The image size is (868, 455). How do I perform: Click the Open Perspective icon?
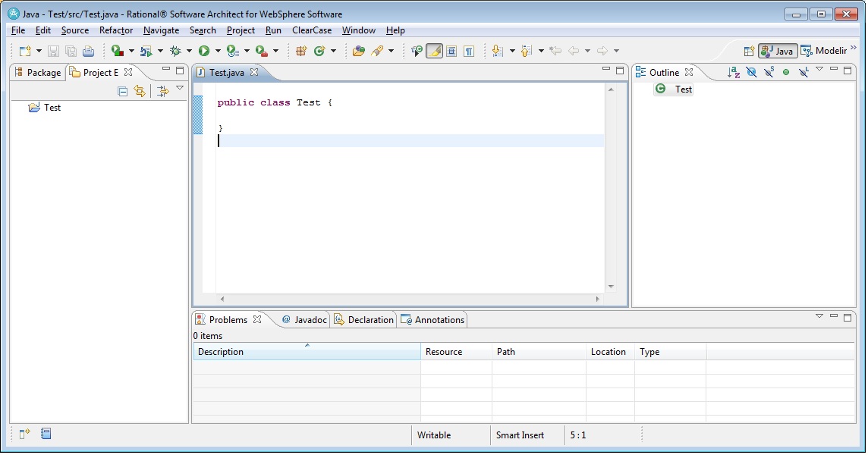[749, 51]
